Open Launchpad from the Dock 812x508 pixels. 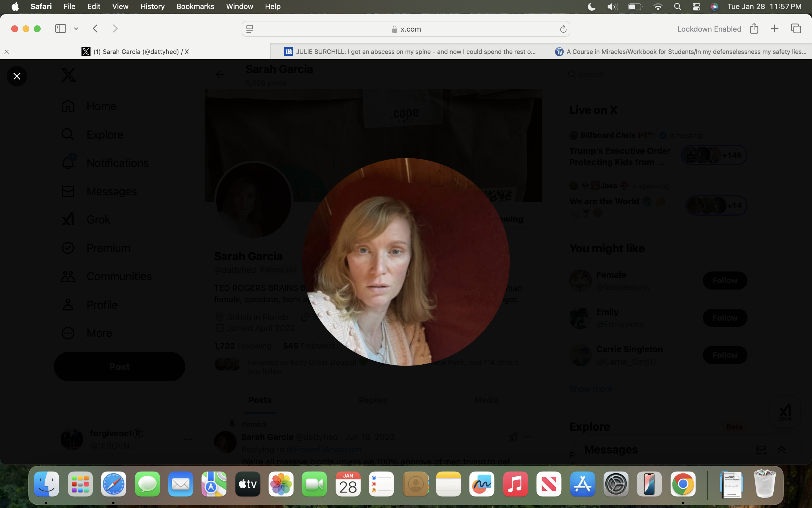click(x=80, y=484)
